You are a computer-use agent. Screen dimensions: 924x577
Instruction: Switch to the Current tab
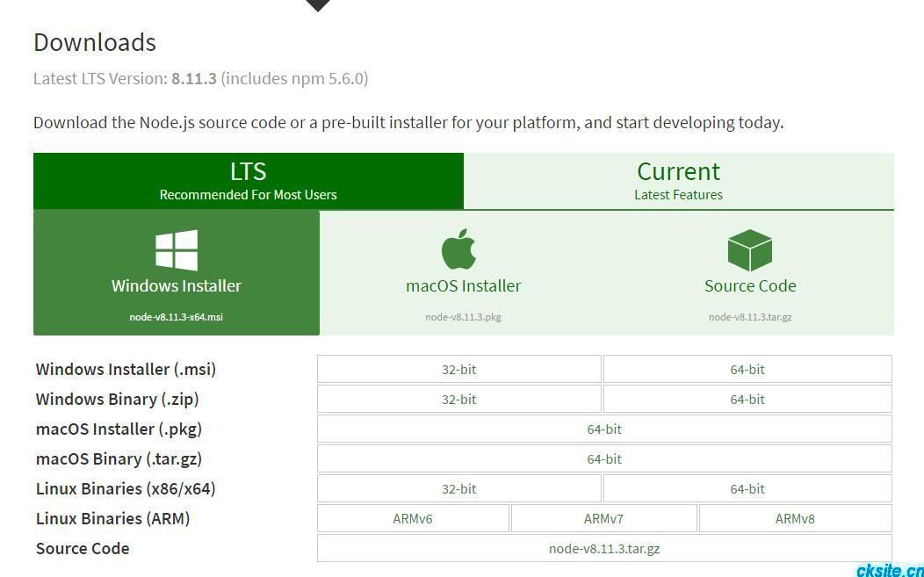pyautogui.click(x=679, y=181)
